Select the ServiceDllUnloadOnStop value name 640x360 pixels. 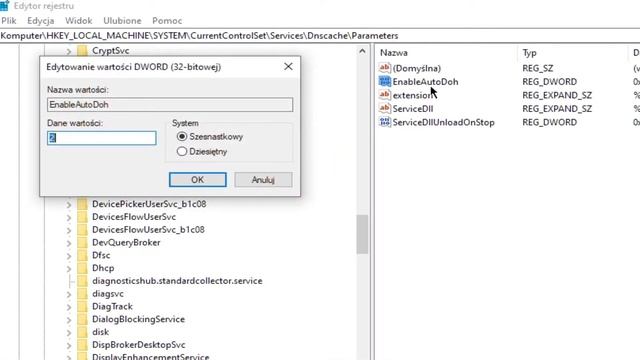coord(443,122)
